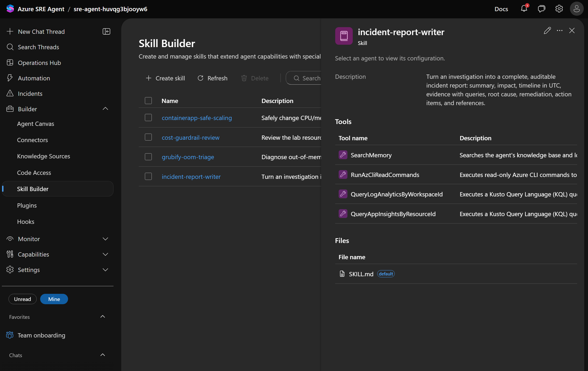Click the Create skill button
Image resolution: width=588 pixels, height=371 pixels.
165,78
